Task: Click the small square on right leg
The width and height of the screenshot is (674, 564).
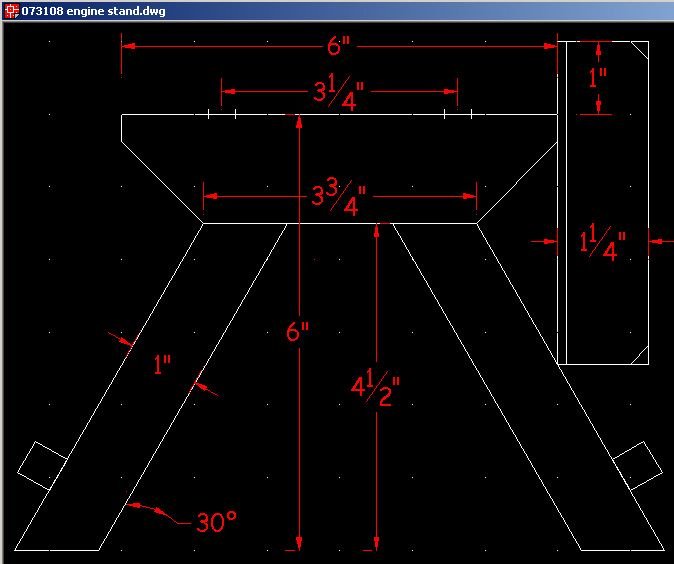Action: pyautogui.click(x=637, y=465)
